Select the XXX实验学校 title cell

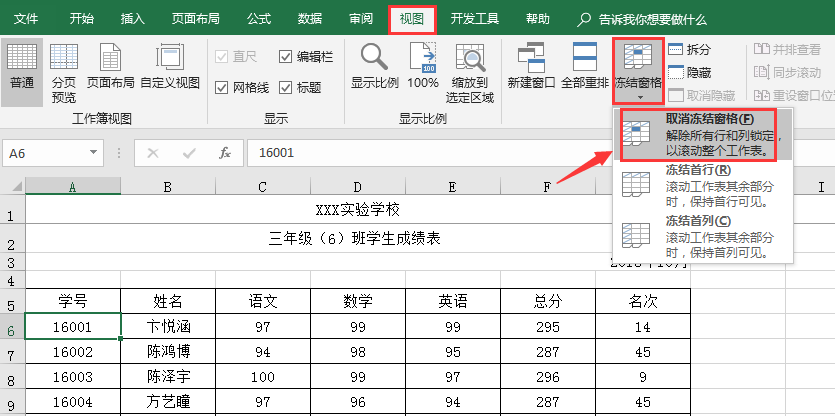358,209
